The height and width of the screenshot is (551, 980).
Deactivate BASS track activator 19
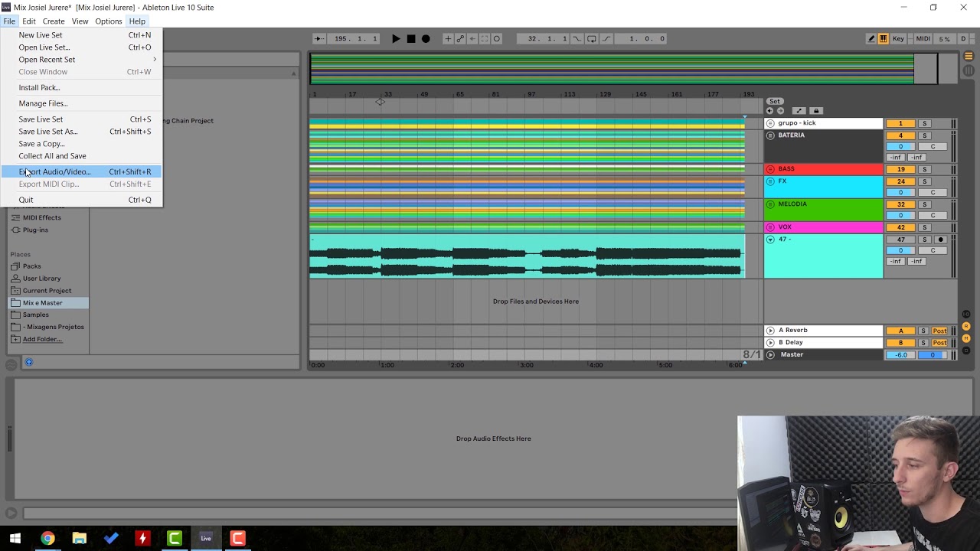click(x=900, y=170)
